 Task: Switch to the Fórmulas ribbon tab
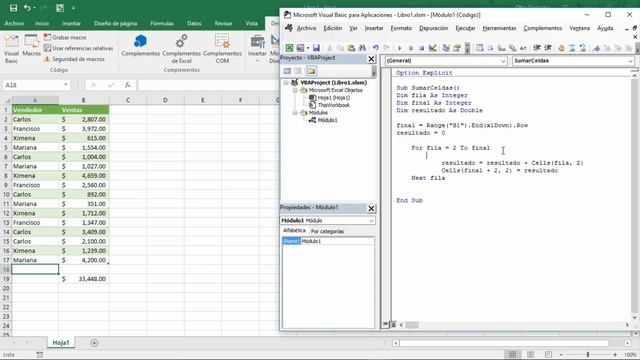pos(162,24)
